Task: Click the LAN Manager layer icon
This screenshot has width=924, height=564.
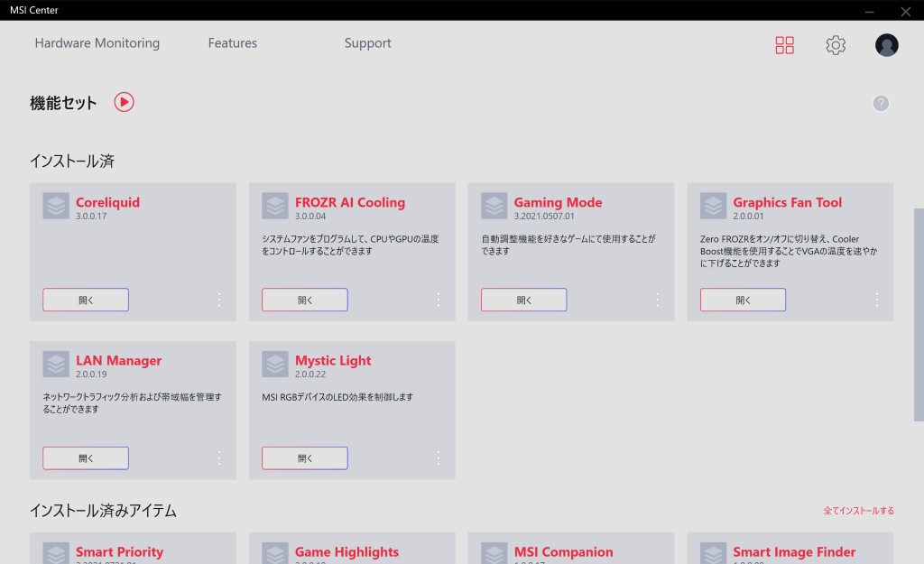Action: tap(56, 365)
